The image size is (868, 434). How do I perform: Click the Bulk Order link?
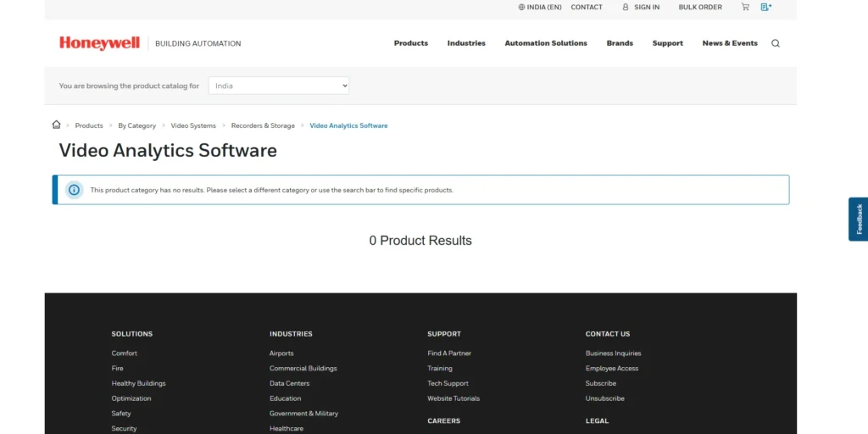coord(699,7)
